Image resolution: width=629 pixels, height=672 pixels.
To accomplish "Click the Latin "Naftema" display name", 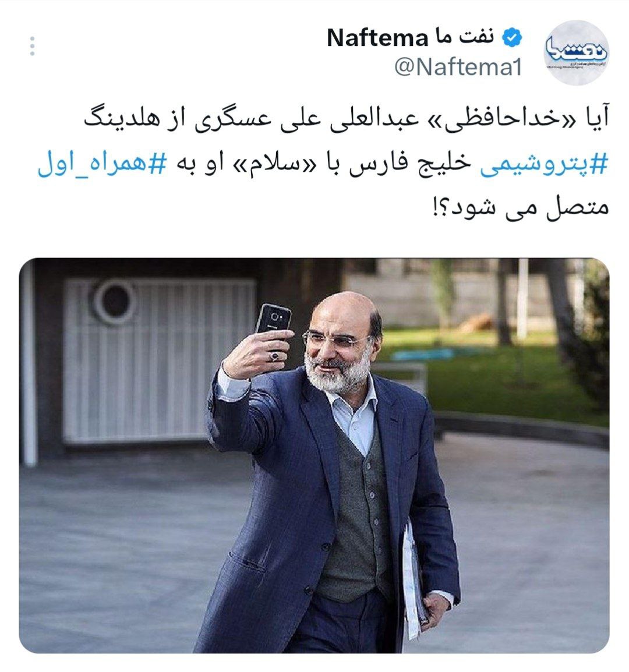I will click(x=377, y=38).
